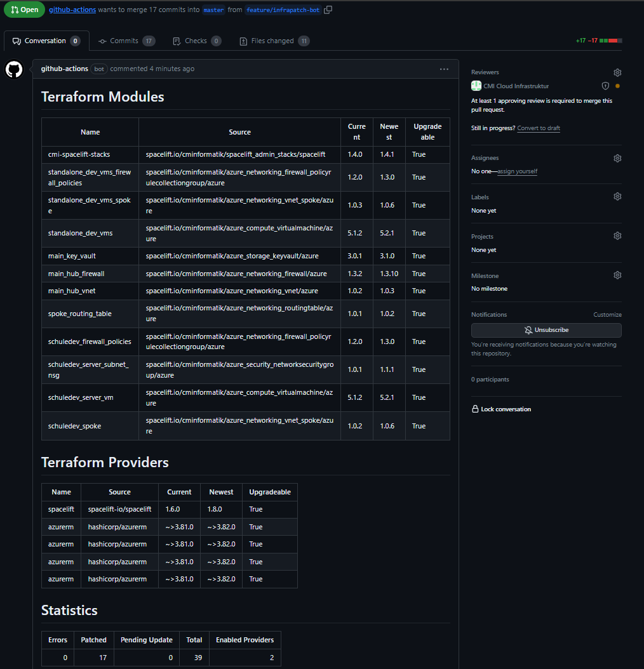Select the schuledev_spoke module name cell
Screen dimensions: 644x669
90,426
